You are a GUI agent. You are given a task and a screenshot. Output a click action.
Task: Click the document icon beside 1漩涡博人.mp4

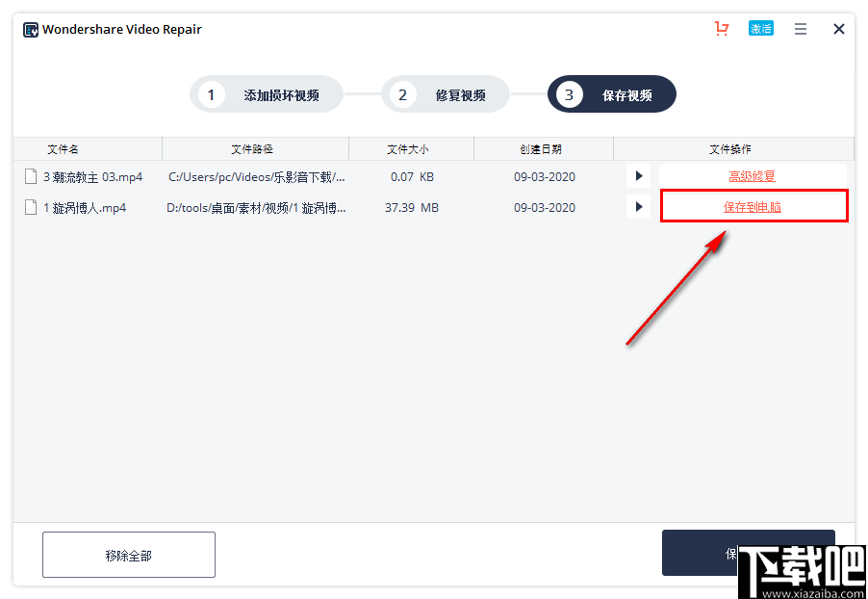pos(30,207)
